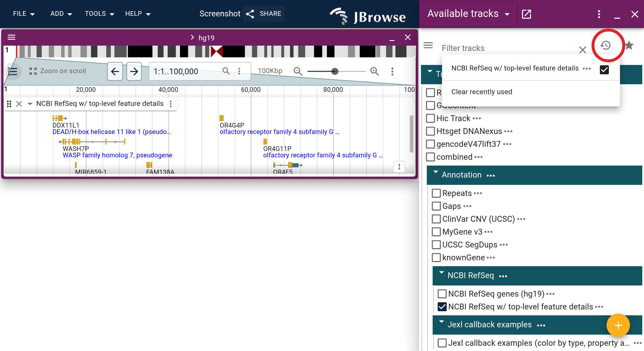Open the HELP menu

[x=138, y=14]
